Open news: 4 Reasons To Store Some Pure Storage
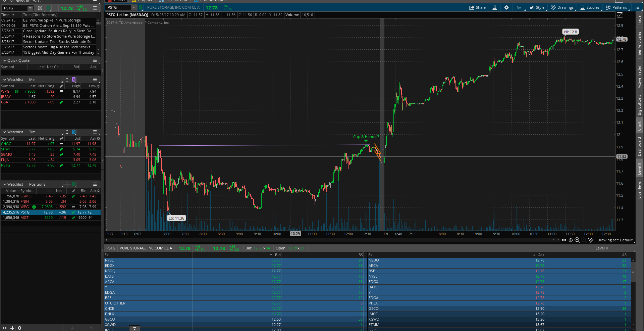The image size is (644, 331). click(x=59, y=36)
